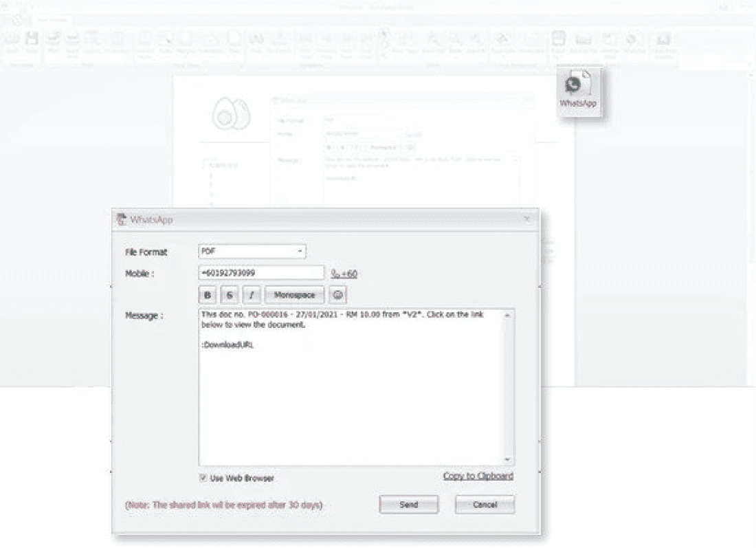The image size is (756, 548).
Task: Click the +60 country code link
Action: tap(344, 274)
